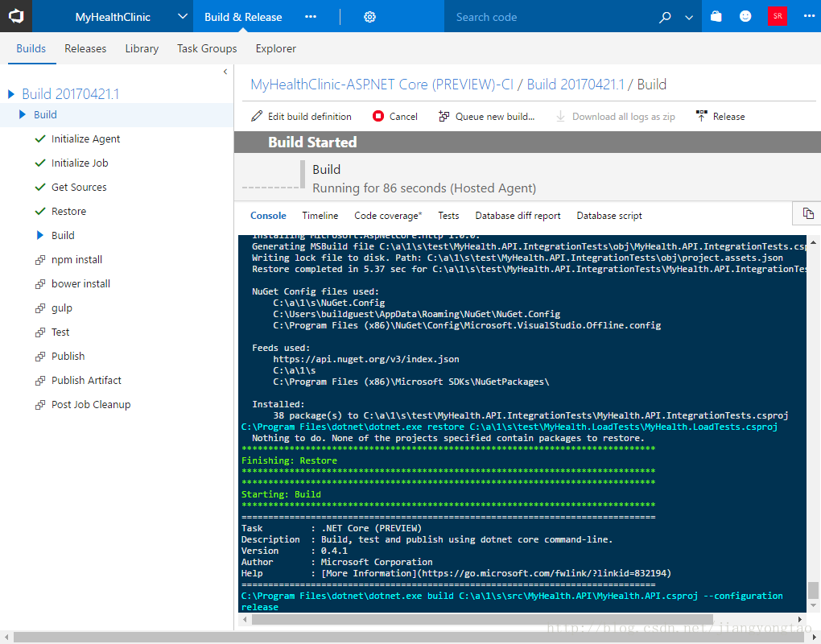The image size is (821, 644).
Task: Click the search magnifier icon
Action: 664,17
